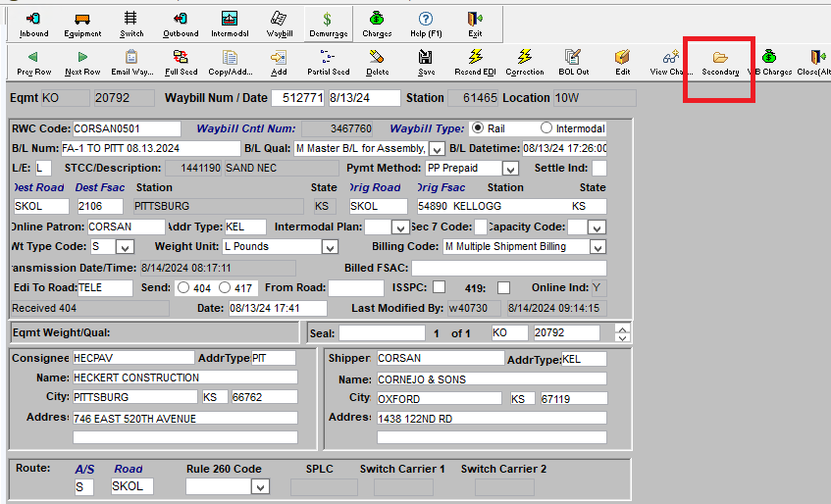Enable the 419 checkbox
The image size is (831, 504).
tap(503, 287)
